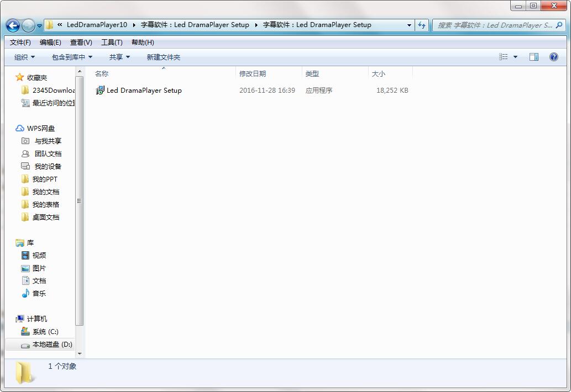Click the 视频 library film icon
This screenshot has width=571, height=392.
click(25, 255)
